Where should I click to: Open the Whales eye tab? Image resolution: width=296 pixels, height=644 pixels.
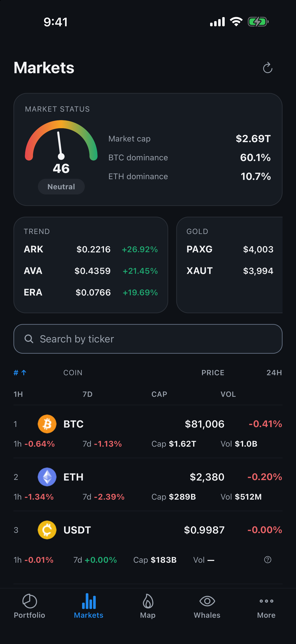(207, 606)
